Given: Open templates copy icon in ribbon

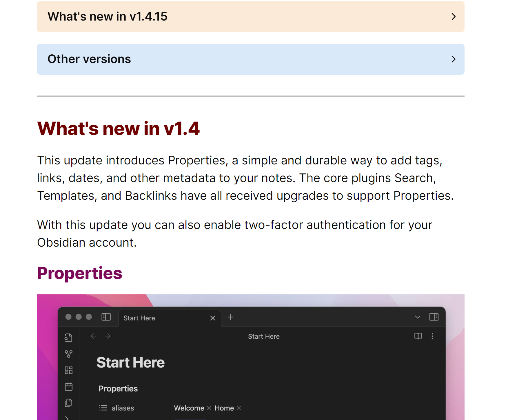Looking at the screenshot, I should [x=69, y=403].
